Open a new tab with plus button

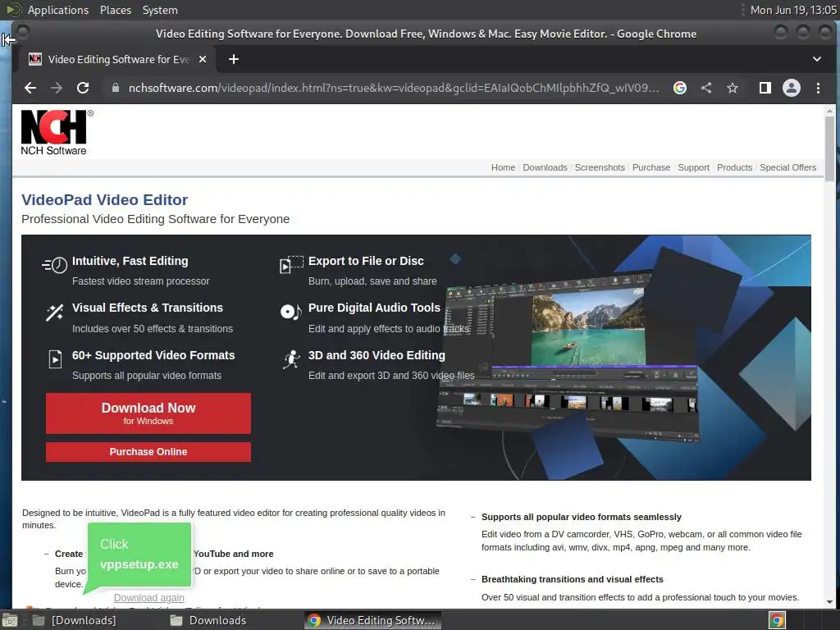pos(234,59)
